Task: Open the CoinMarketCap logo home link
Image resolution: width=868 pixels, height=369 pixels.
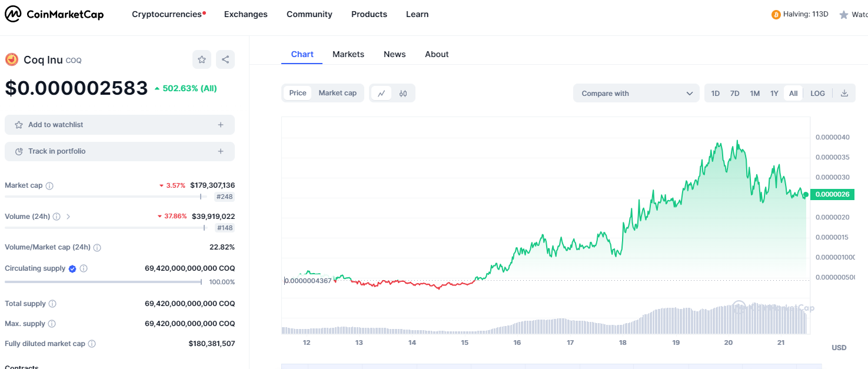Action: tap(54, 14)
